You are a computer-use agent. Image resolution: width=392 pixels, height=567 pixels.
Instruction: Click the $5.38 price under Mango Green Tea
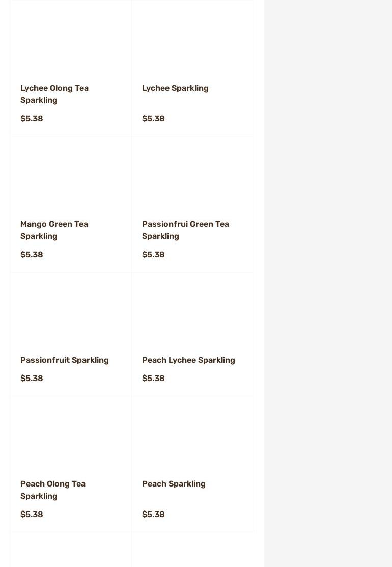point(32,255)
